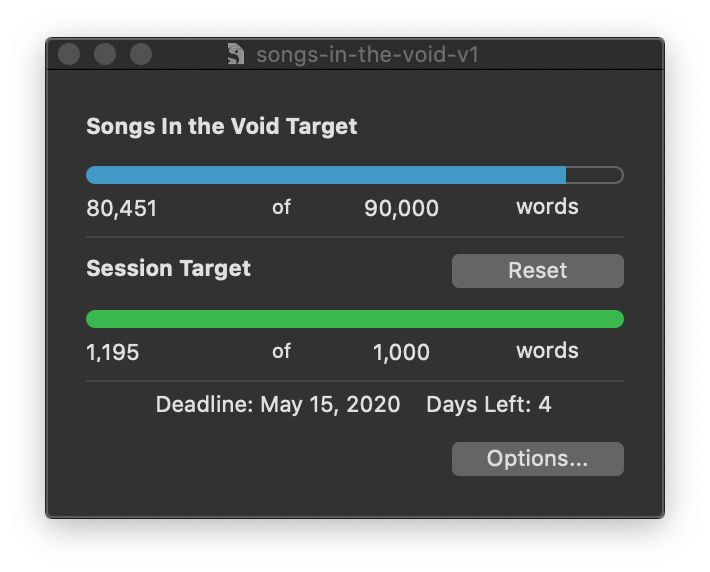Click the 1,195 session word count

pos(113,352)
